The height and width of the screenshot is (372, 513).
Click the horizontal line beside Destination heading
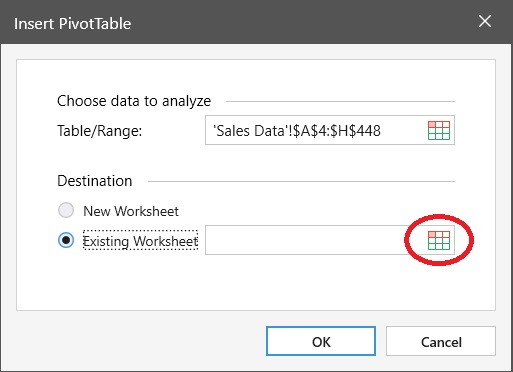tap(301, 181)
